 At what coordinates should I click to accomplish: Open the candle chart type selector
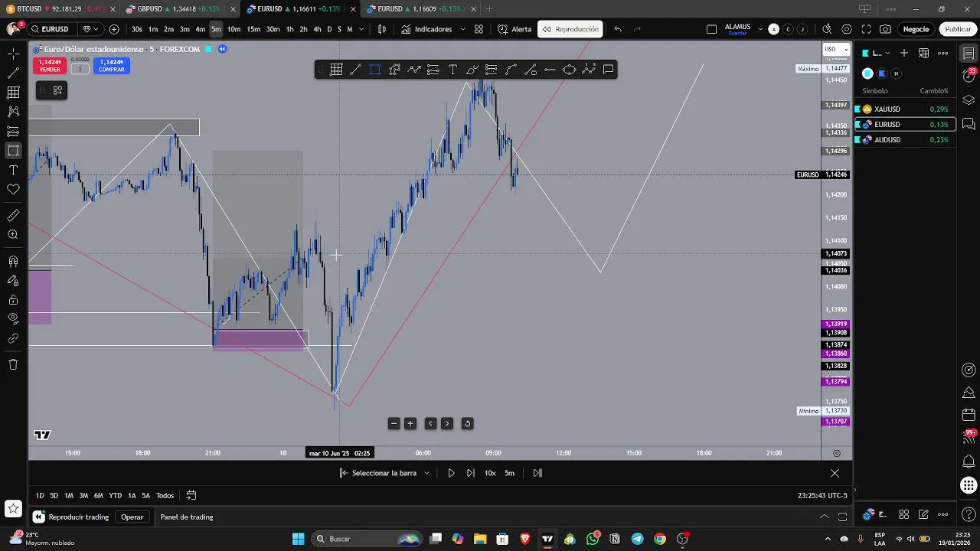[x=382, y=29]
